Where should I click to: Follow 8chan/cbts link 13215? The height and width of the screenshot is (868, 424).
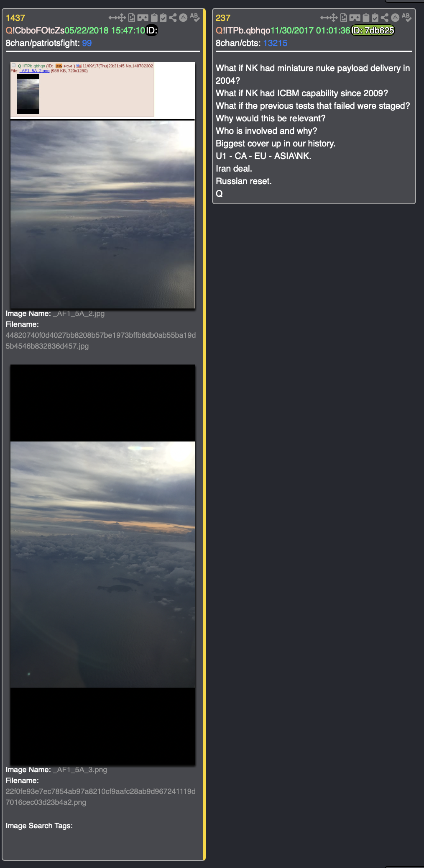(275, 43)
